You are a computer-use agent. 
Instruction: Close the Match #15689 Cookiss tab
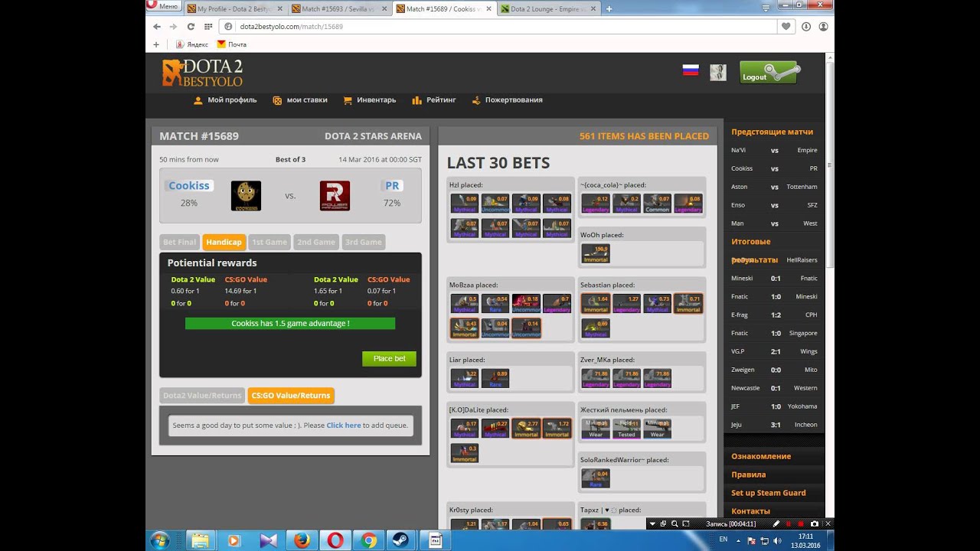[488, 9]
